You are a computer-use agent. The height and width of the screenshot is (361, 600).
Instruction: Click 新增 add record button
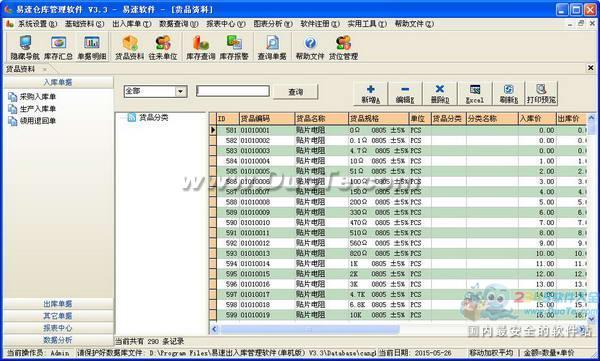(x=370, y=93)
